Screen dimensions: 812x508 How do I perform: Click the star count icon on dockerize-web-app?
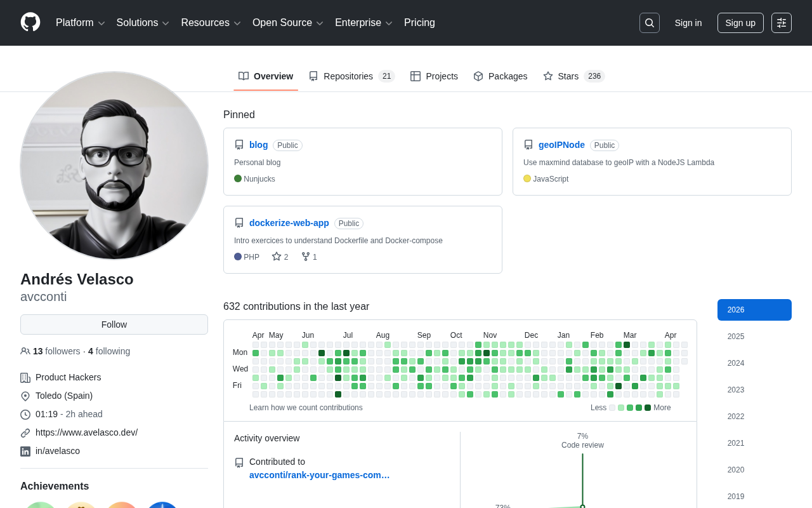277,257
